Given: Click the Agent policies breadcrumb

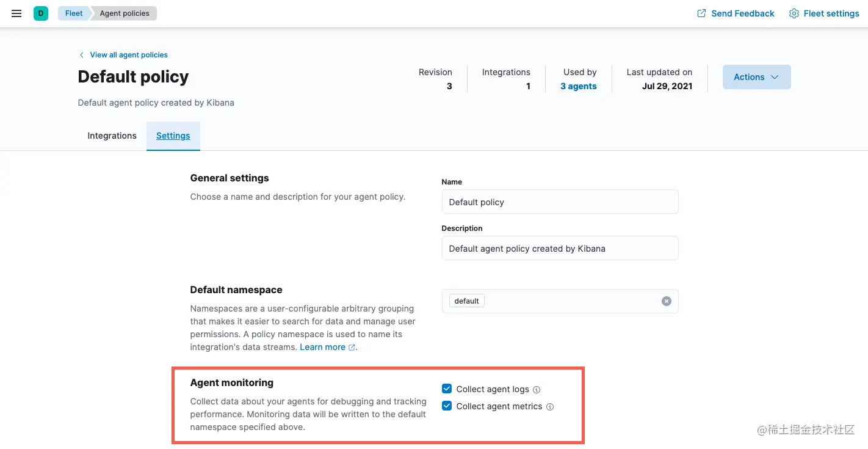Looking at the screenshot, I should coord(123,13).
